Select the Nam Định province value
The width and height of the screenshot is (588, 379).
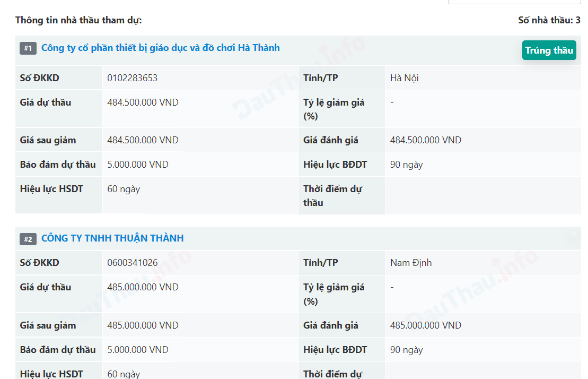[411, 263]
